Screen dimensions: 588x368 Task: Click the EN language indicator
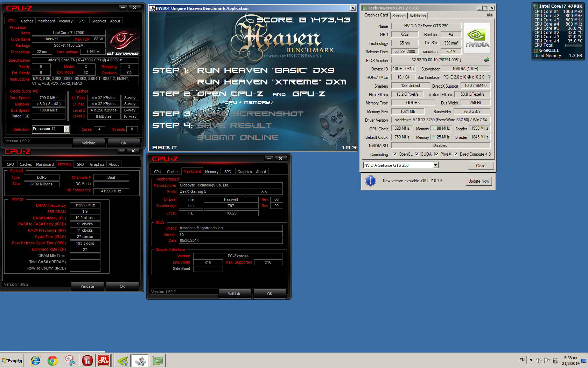522,360
